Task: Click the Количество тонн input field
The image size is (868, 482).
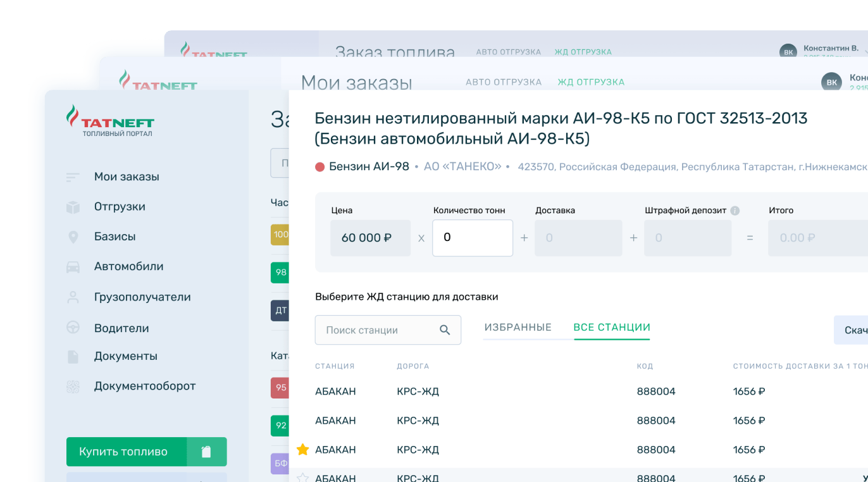Action: pos(472,238)
